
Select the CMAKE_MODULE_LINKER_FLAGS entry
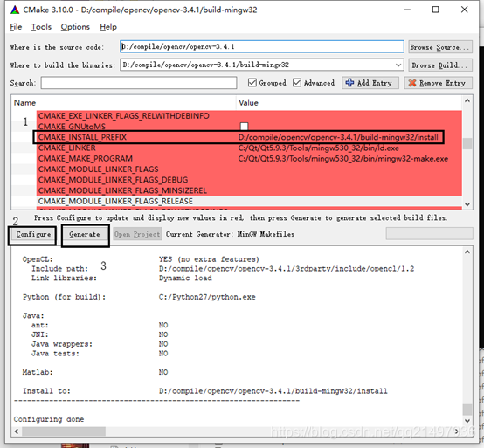(x=99, y=169)
